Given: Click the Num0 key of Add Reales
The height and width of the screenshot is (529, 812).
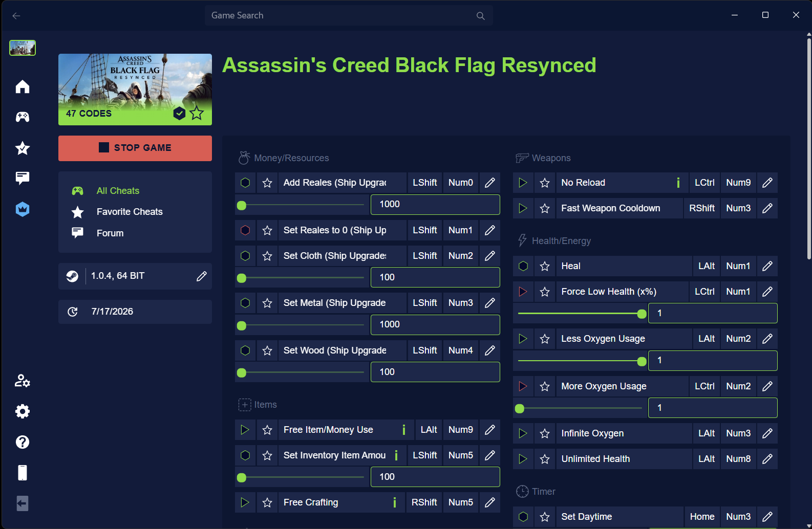Looking at the screenshot, I should (x=461, y=183).
